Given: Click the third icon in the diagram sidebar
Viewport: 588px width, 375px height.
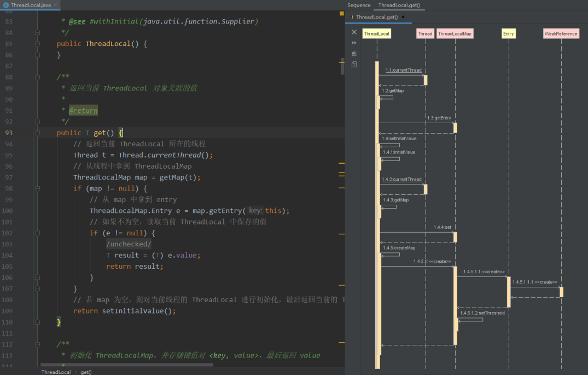Looking at the screenshot, I should [354, 54].
